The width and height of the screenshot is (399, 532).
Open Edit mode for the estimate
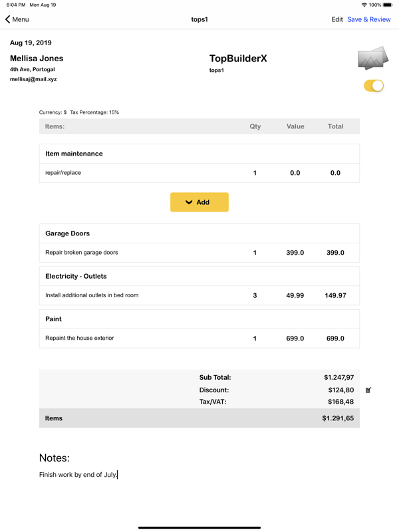coord(337,19)
